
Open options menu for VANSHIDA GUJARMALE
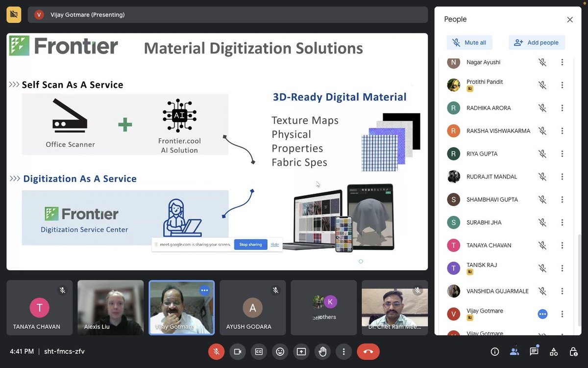coord(562,291)
